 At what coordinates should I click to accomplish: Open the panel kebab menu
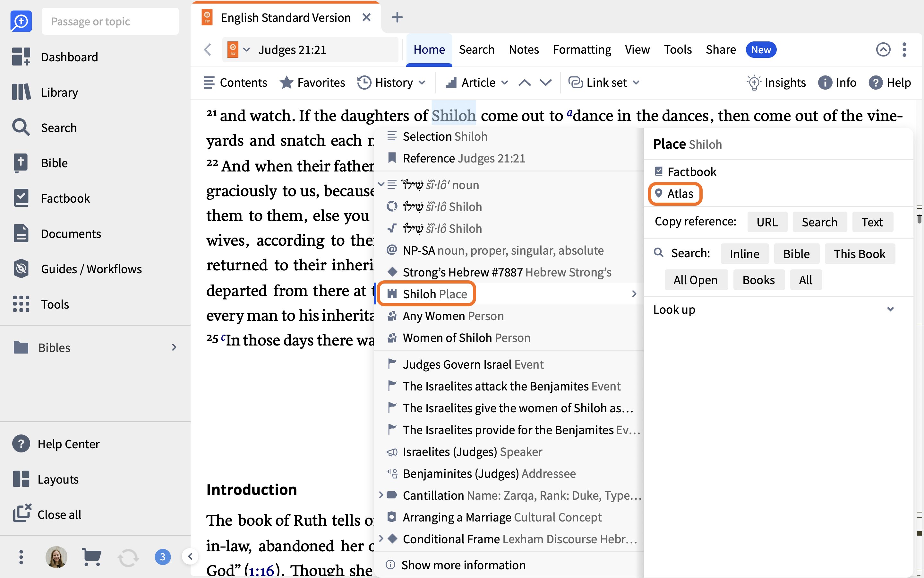tap(904, 50)
